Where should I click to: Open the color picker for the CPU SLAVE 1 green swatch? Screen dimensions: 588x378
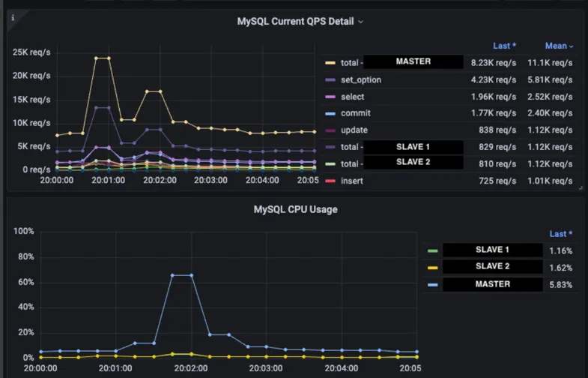(432, 250)
